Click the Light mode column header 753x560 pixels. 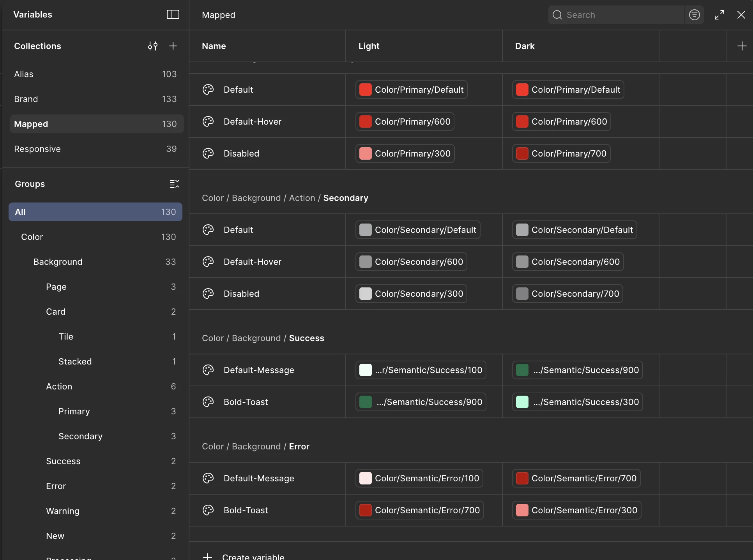(x=424, y=46)
